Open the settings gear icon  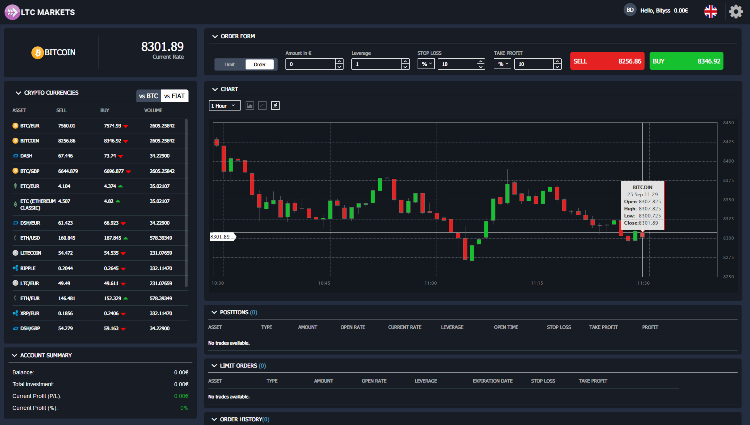tap(736, 11)
